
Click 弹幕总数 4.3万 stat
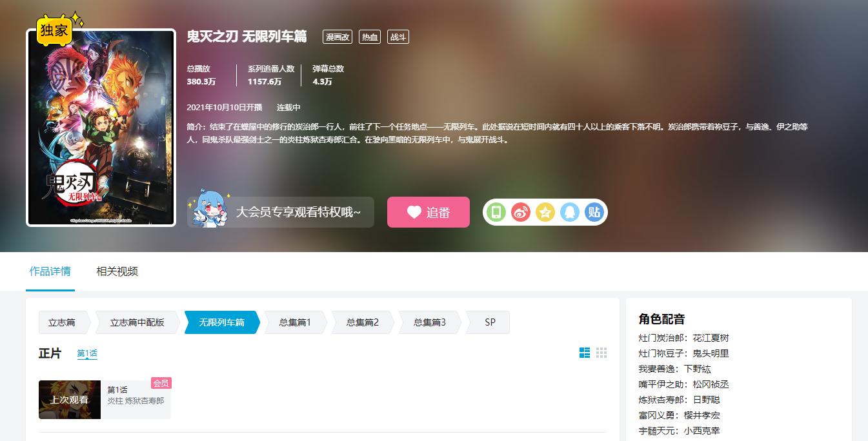[x=328, y=75]
